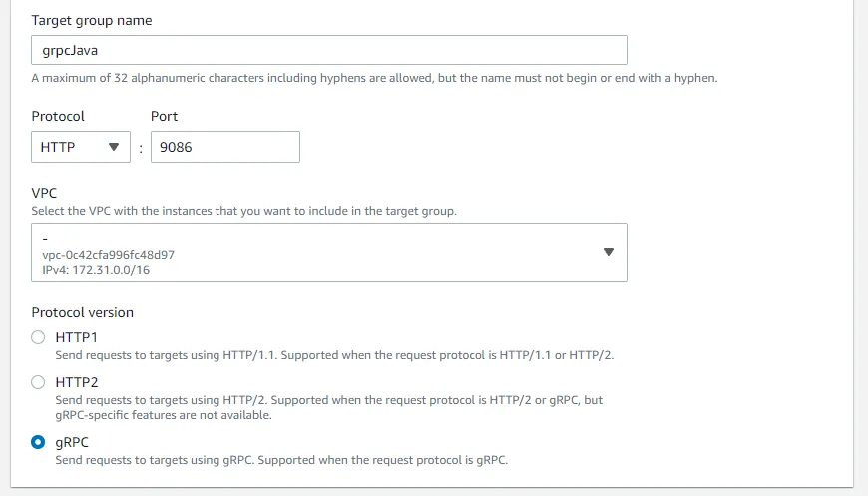Click the HTTP2 option label text

pos(76,382)
